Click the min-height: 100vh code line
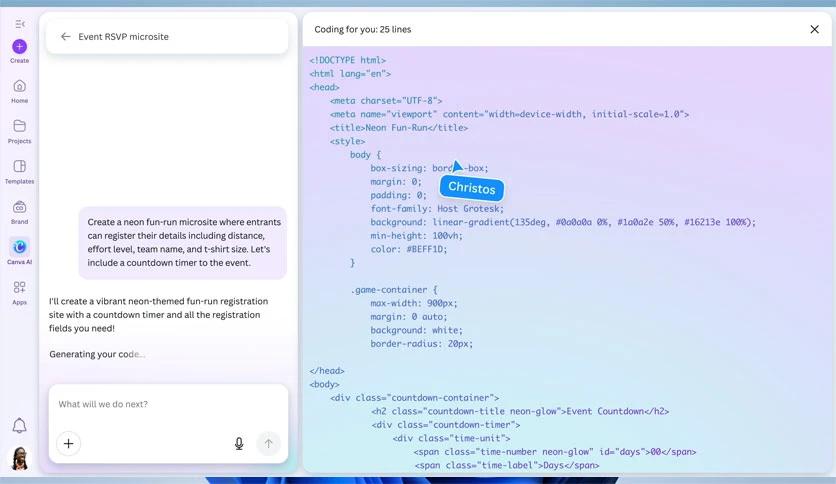 [x=416, y=236]
